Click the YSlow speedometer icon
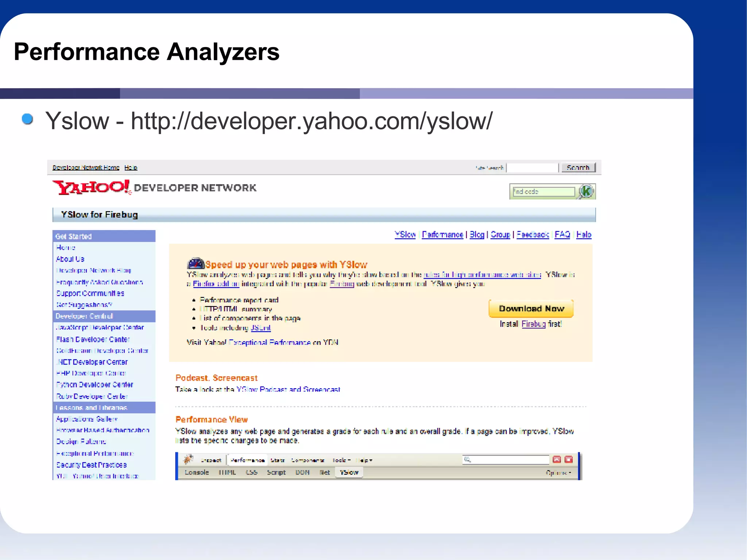 [196, 263]
